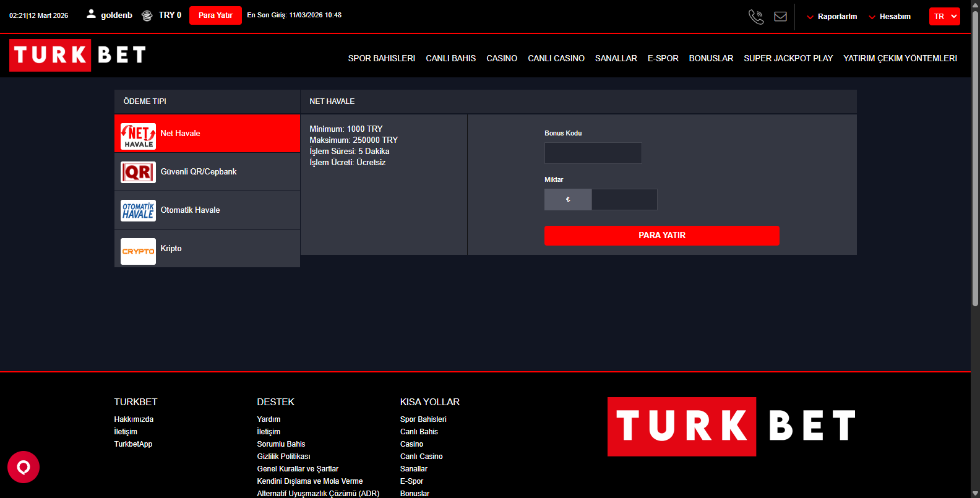Image resolution: width=980 pixels, height=498 pixels.
Task: Select Otomatik Havale payment type
Action: pyautogui.click(x=207, y=210)
